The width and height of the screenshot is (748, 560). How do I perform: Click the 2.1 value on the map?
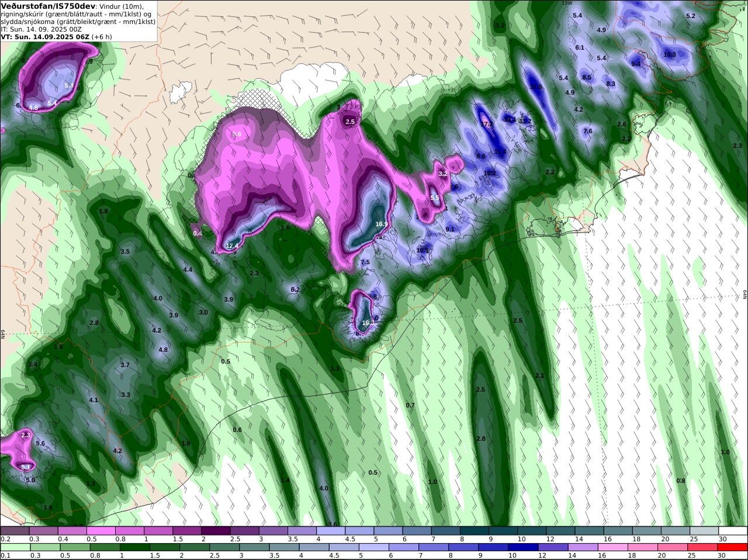click(540, 376)
